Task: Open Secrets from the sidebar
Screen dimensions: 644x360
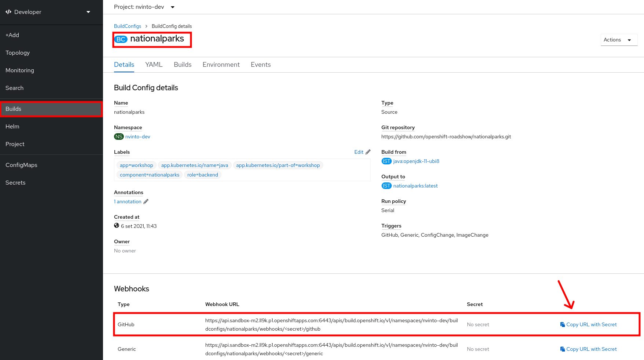Action: coord(15,183)
